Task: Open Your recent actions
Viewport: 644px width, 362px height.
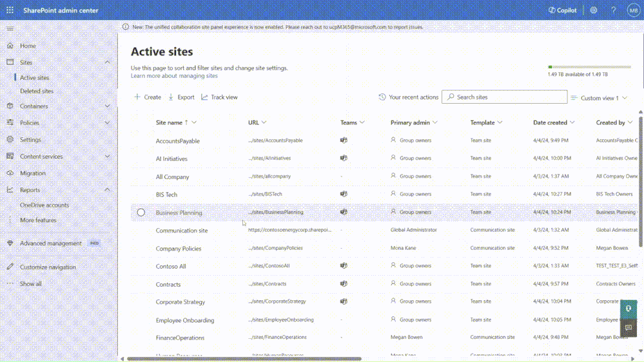Action: (408, 97)
